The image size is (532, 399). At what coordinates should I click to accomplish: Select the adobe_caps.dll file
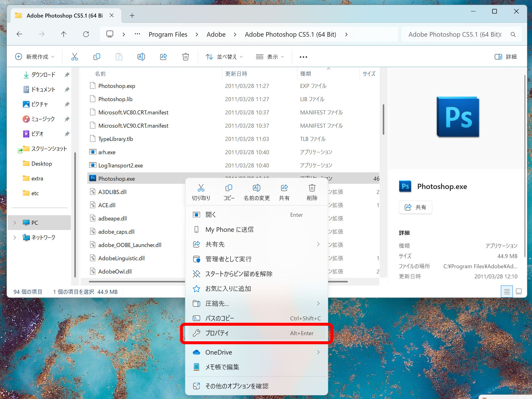point(116,232)
